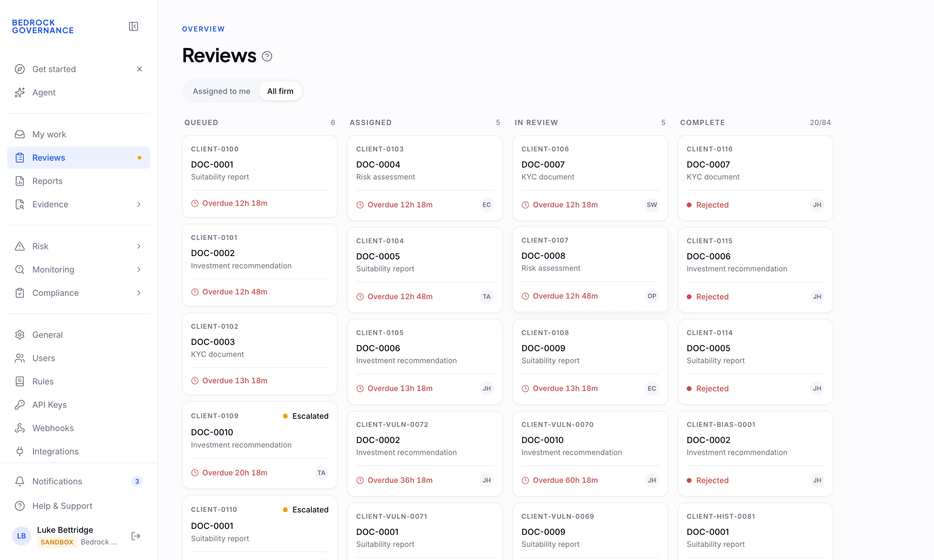934x560 pixels.
Task: Click the Reports file chart icon
Action: (x=20, y=181)
